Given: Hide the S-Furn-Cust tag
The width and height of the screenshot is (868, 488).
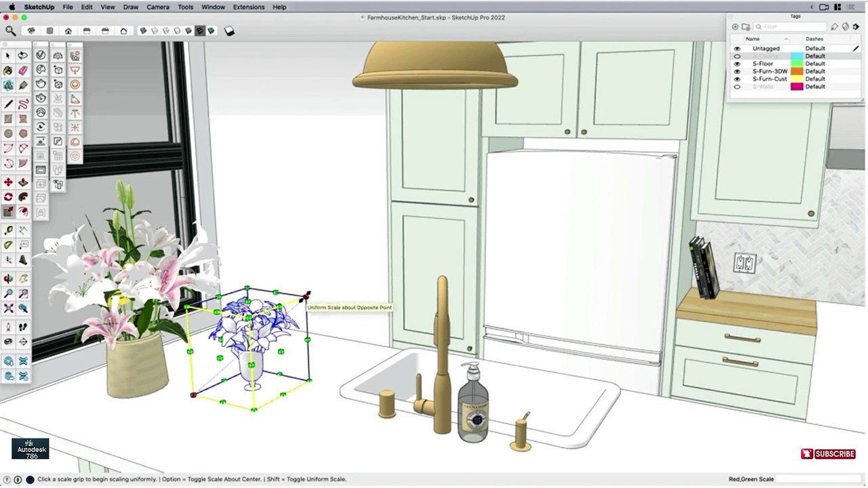Looking at the screenshot, I should [x=737, y=79].
